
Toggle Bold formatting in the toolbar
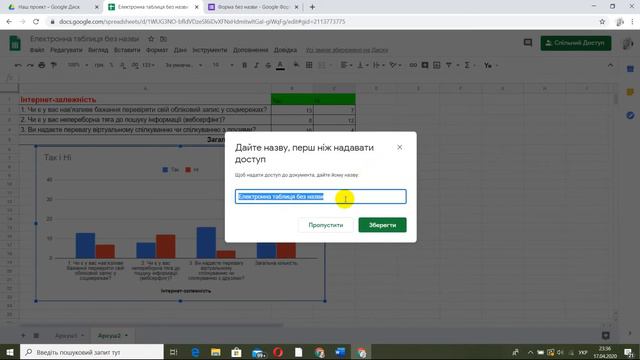(244, 65)
